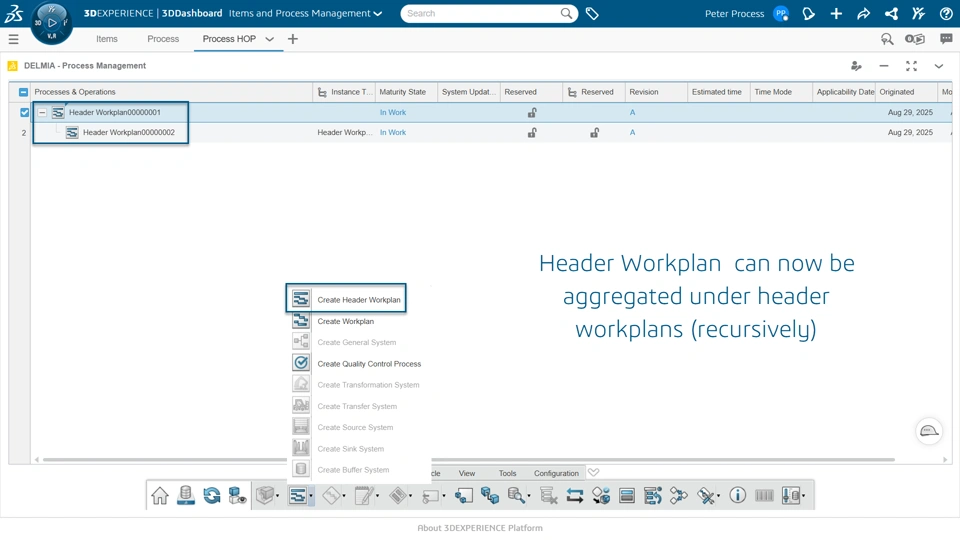Click the Create Quality Control Process icon
Viewport: 960px width, 540px height.
(x=301, y=363)
